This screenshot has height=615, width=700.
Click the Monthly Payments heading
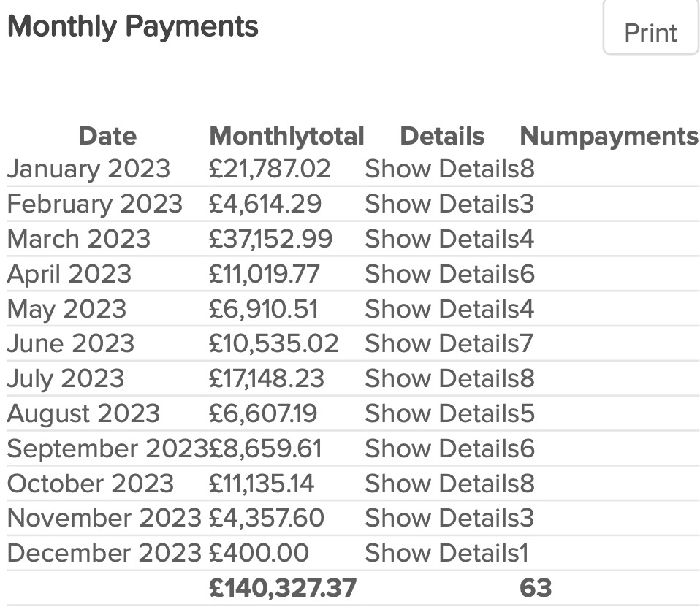tap(132, 26)
